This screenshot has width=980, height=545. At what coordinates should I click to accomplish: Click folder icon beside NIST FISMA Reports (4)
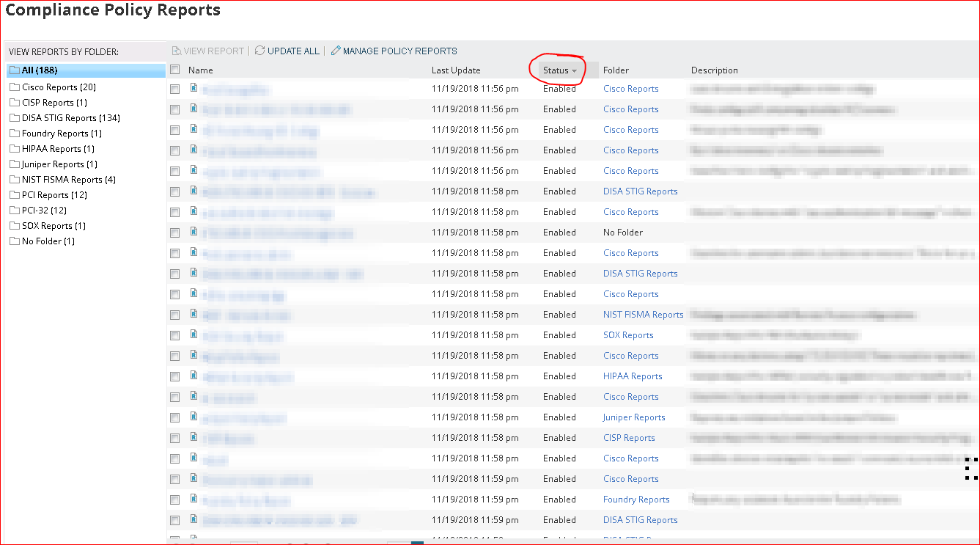(15, 180)
